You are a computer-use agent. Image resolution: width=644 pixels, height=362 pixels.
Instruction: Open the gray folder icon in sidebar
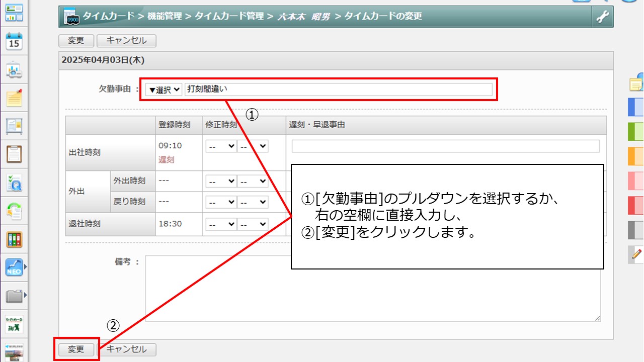click(14, 296)
